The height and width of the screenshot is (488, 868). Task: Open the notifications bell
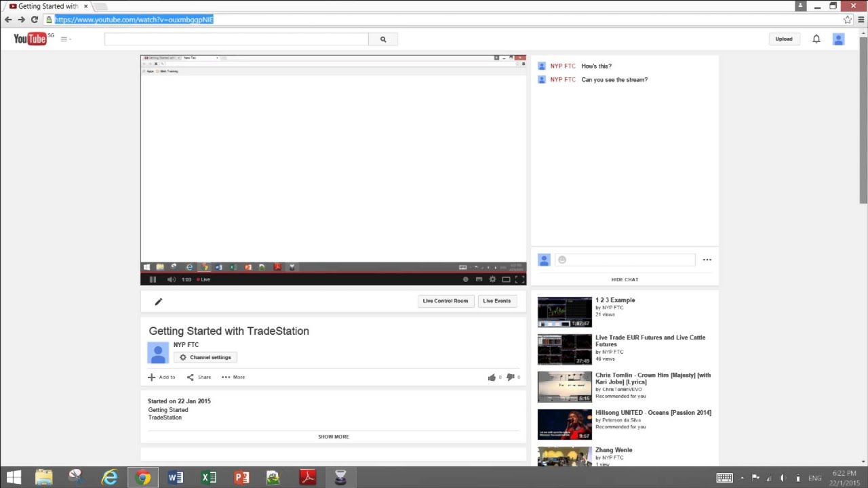[816, 39]
